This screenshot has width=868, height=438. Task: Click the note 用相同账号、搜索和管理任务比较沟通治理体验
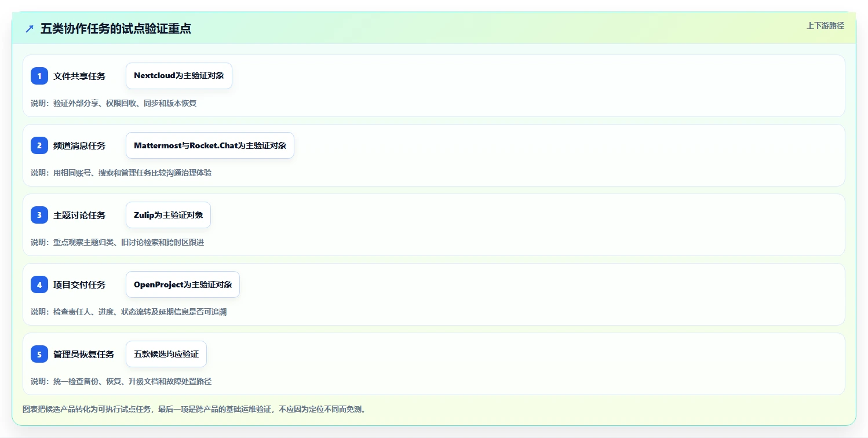tap(132, 173)
